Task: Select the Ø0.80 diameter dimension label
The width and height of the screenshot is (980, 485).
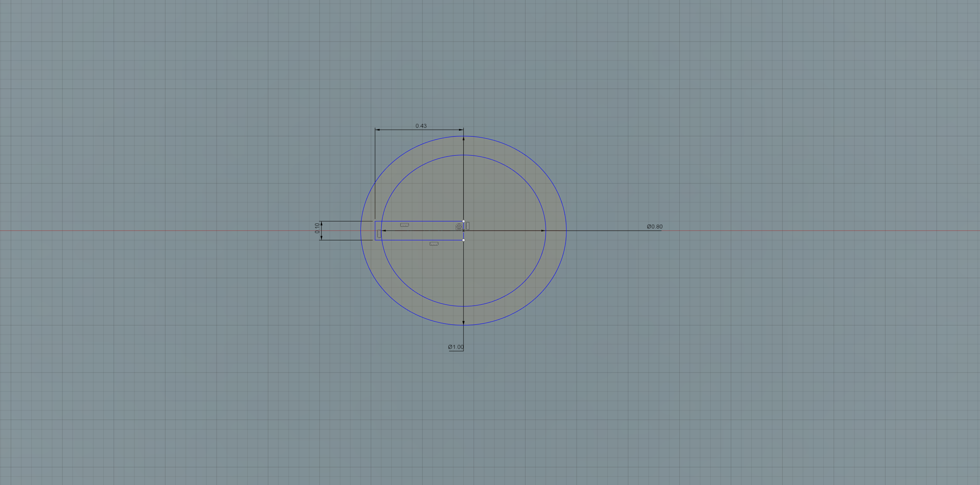Action: pyautogui.click(x=655, y=227)
